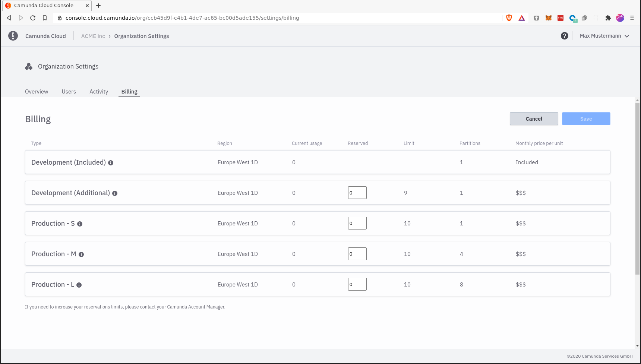
Task: Click the 'Included' price text
Action: [527, 162]
